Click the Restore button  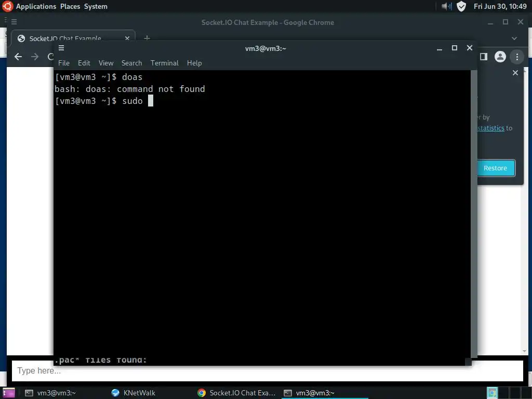tap(495, 168)
